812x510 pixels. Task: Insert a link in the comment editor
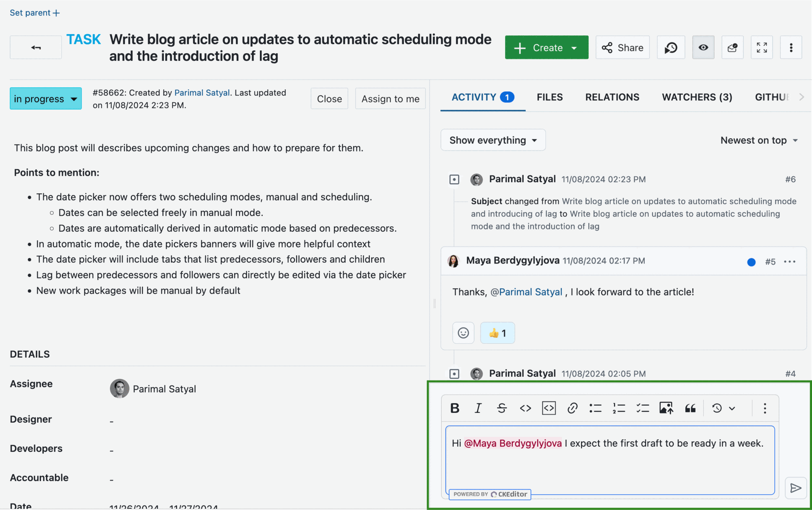pyautogui.click(x=572, y=408)
